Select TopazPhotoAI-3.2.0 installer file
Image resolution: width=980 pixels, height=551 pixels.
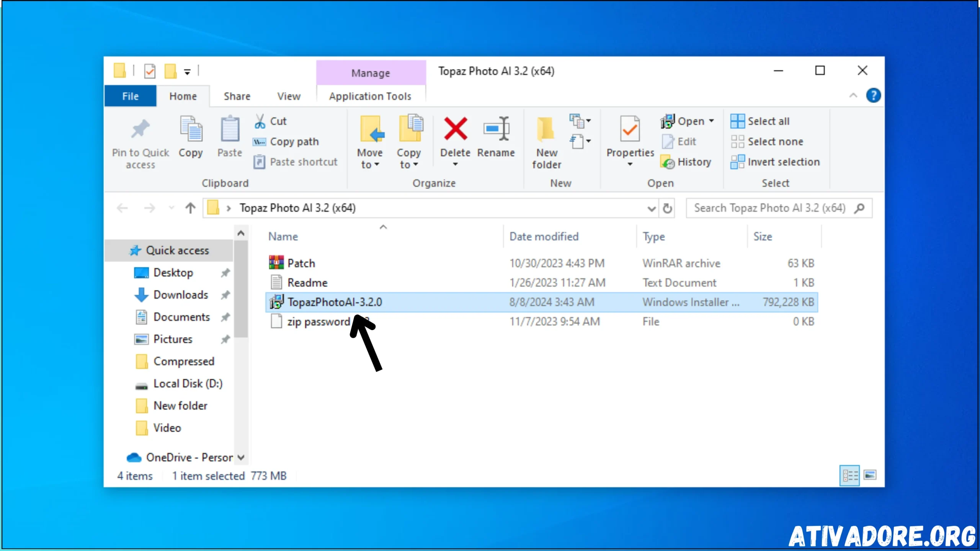point(541,302)
